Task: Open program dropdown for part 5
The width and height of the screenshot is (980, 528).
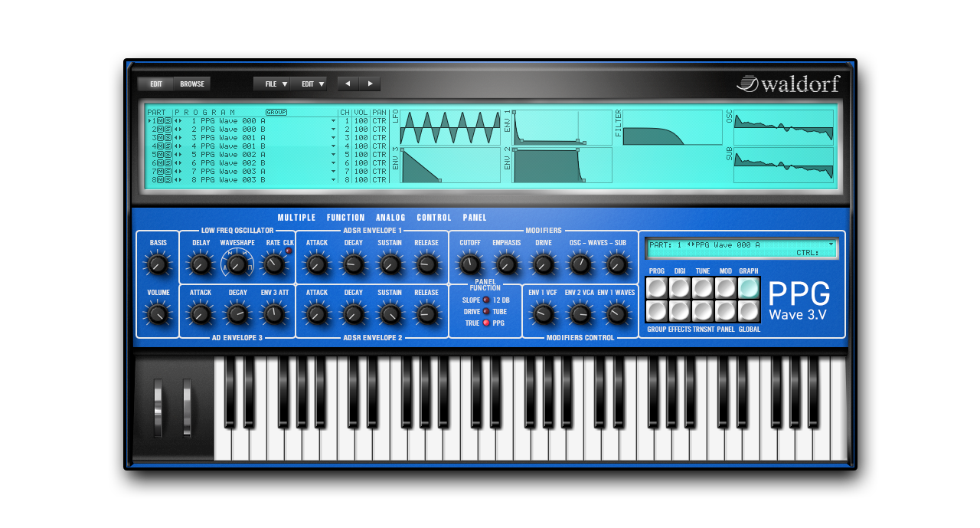Action: click(333, 155)
